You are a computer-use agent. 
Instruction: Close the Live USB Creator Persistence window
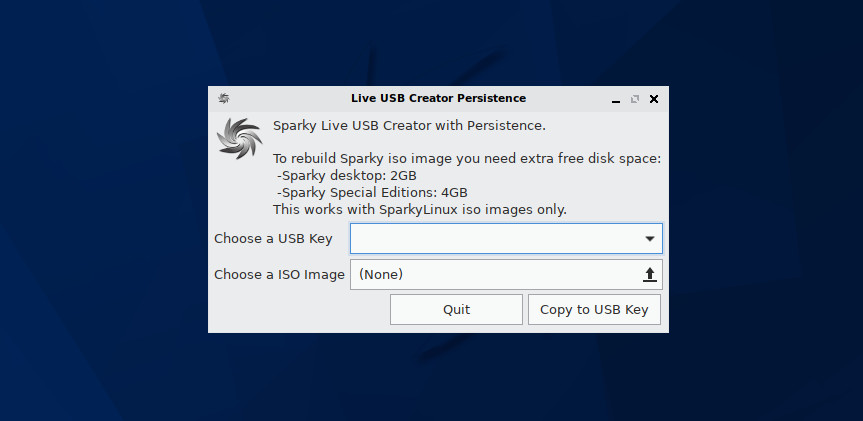[x=654, y=99]
